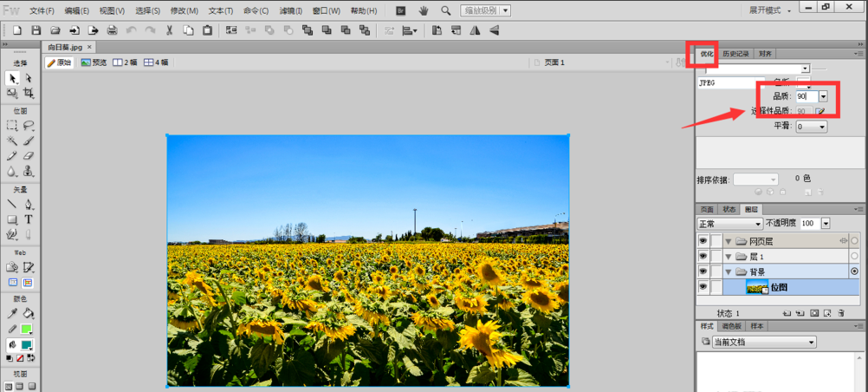This screenshot has height=392, width=868.
Task: Switch to the 预览 preview view
Action: pyautogui.click(x=94, y=62)
